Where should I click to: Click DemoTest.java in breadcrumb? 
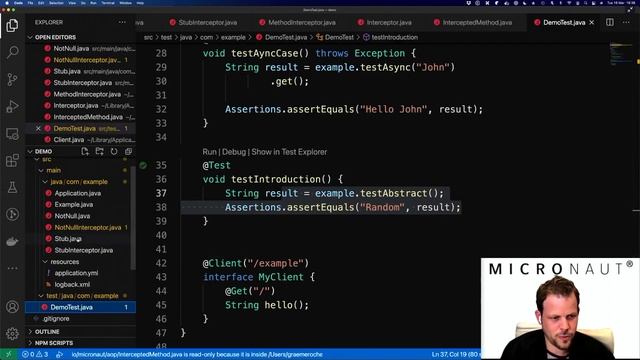coord(286,37)
